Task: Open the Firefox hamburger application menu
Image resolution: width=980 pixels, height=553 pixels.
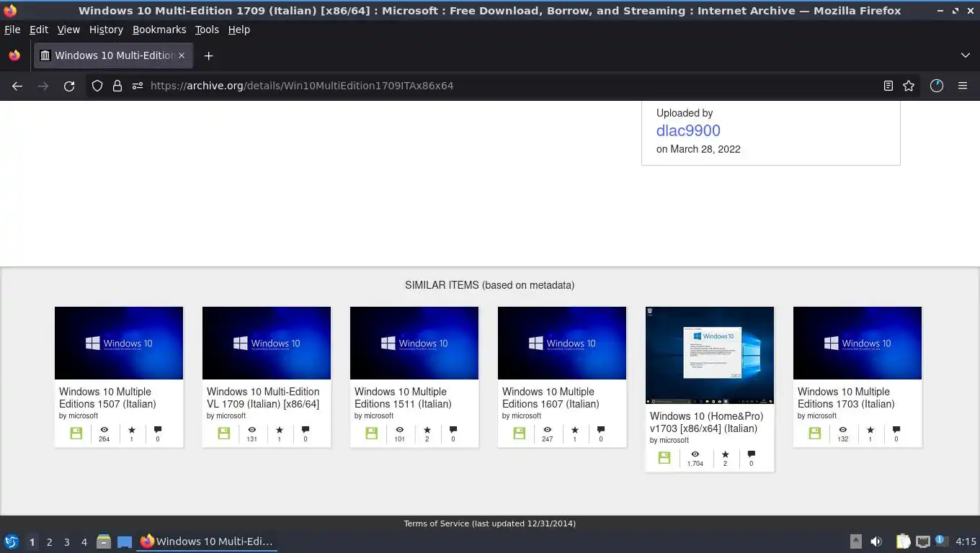Action: coord(963,86)
